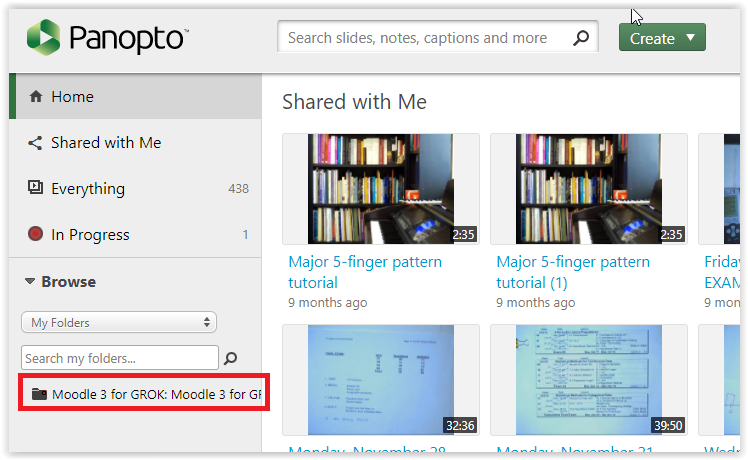Open the My Folders dropdown
Image resolution: width=748 pixels, height=460 pixels.
pos(119,322)
